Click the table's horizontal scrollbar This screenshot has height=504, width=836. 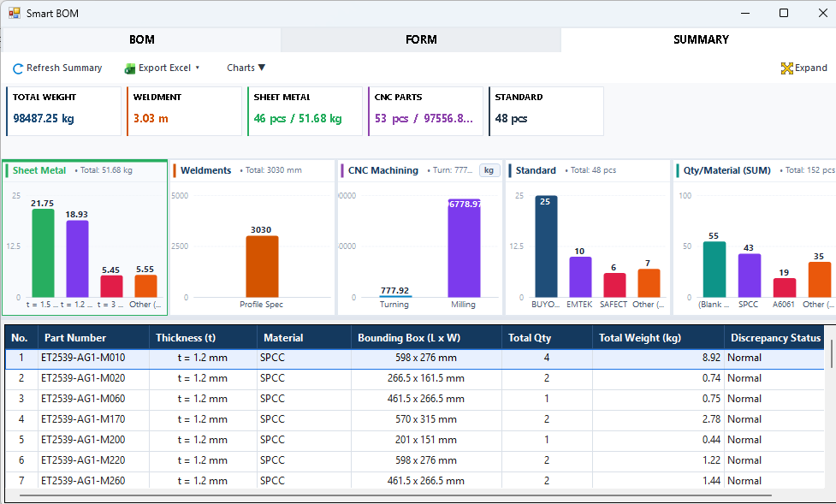click(395, 495)
